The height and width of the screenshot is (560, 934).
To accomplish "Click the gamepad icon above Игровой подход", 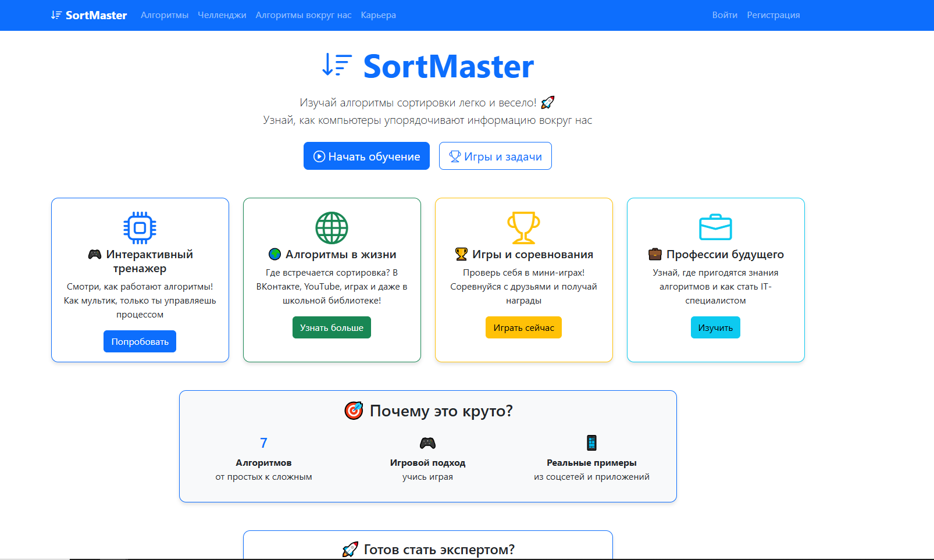I will click(x=428, y=443).
